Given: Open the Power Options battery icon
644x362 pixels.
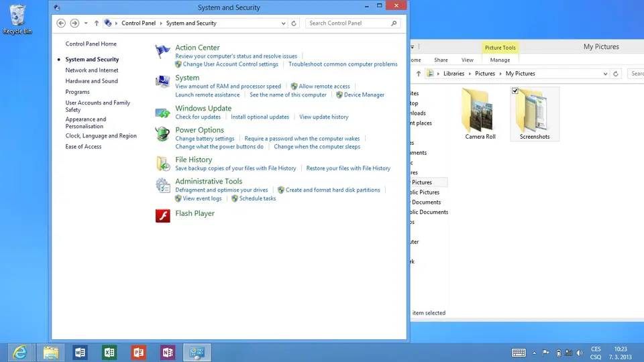Looking at the screenshot, I should (162, 134).
